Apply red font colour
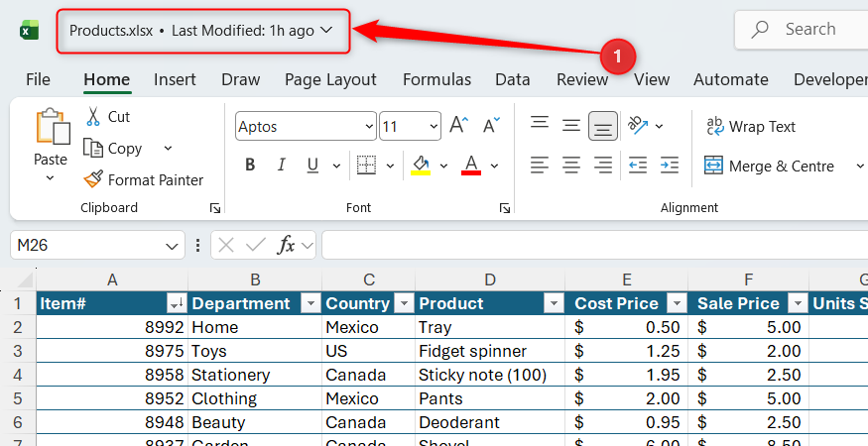Screen dimensions: 868x446 pyautogui.click(x=471, y=165)
